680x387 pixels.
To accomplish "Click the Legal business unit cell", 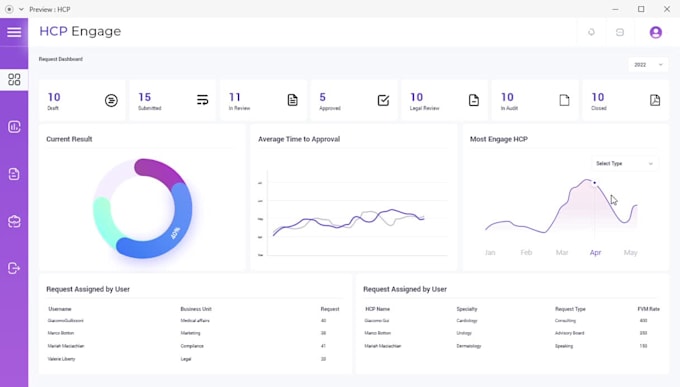I will 186,359.
